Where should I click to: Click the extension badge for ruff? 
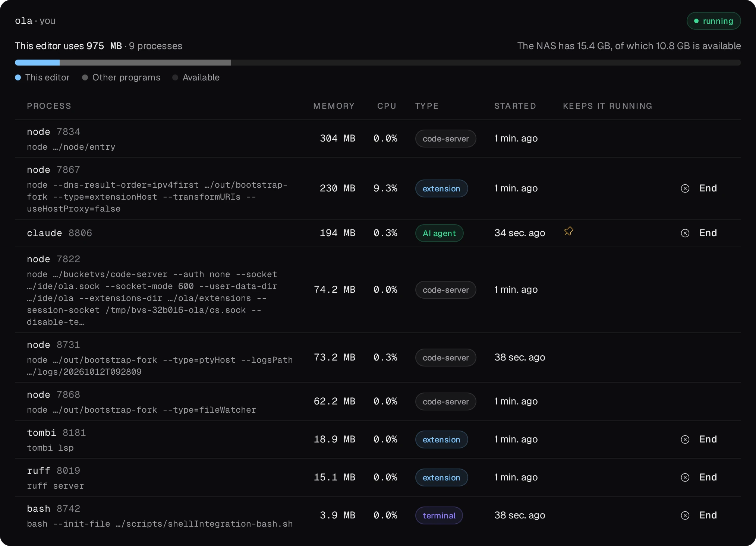coord(441,477)
